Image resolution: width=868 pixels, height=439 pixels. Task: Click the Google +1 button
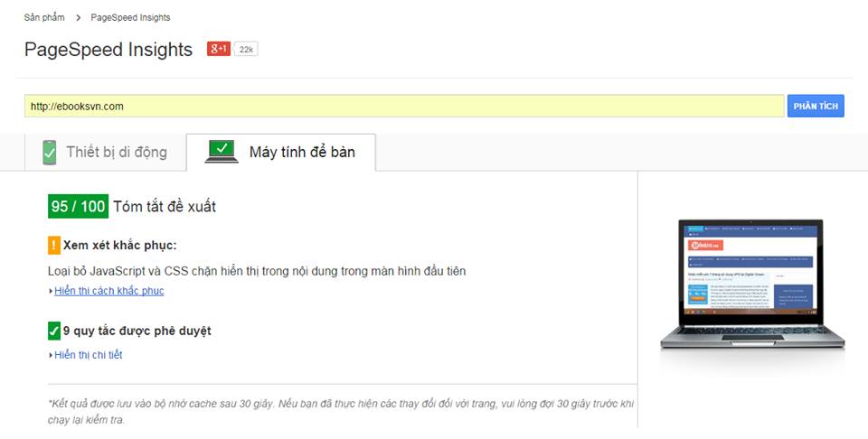tap(219, 49)
